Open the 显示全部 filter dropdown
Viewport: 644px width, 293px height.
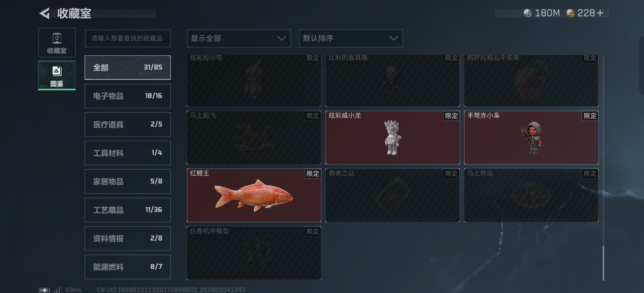point(239,38)
